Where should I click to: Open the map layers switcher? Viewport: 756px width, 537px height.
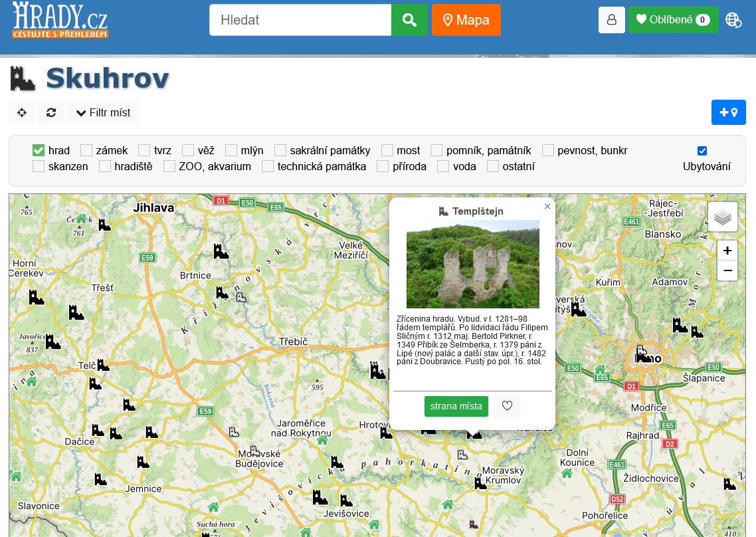click(722, 217)
